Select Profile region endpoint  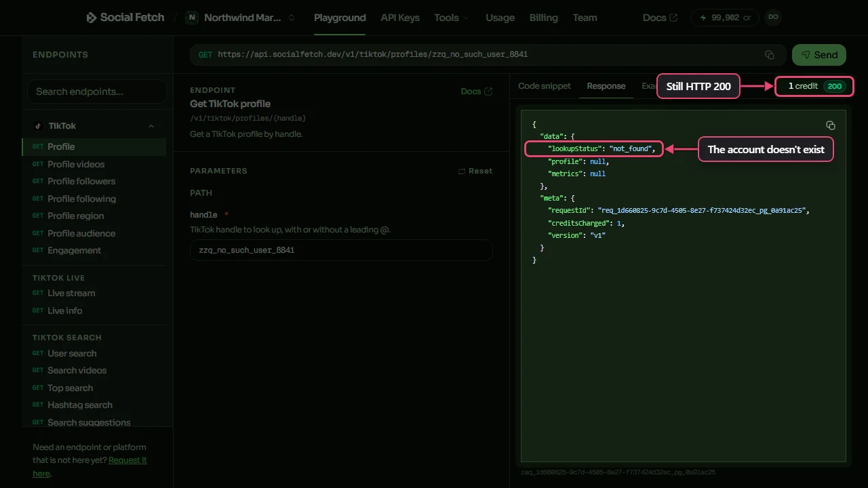[95, 216]
